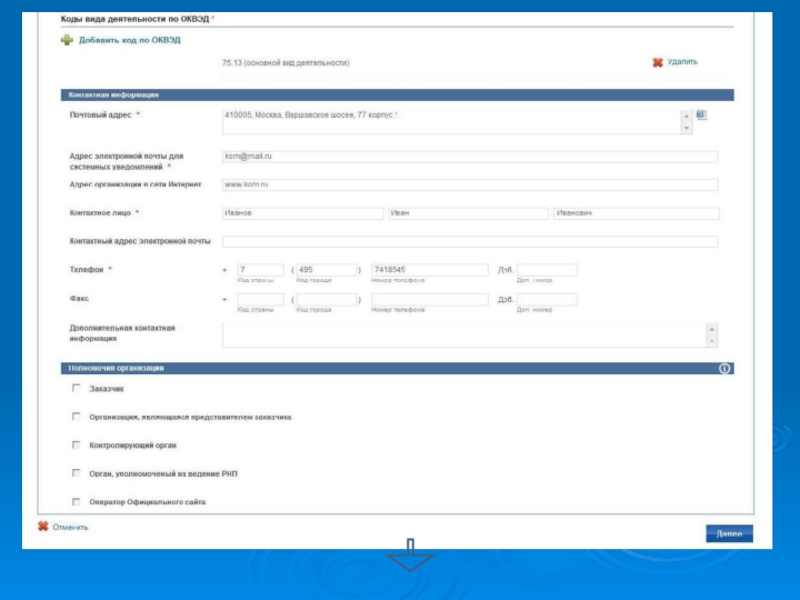This screenshot has width=800, height=600.
Task: Click the phone number field with 7418545
Action: [429, 270]
